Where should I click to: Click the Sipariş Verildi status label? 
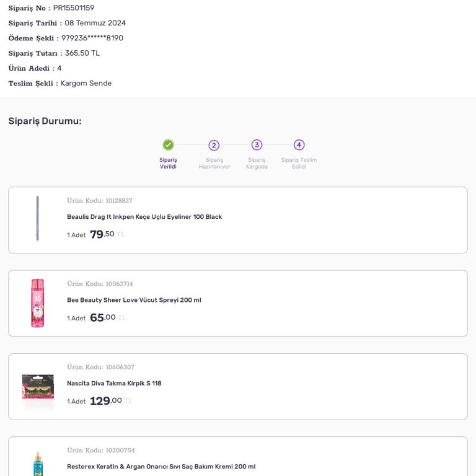tap(168, 163)
